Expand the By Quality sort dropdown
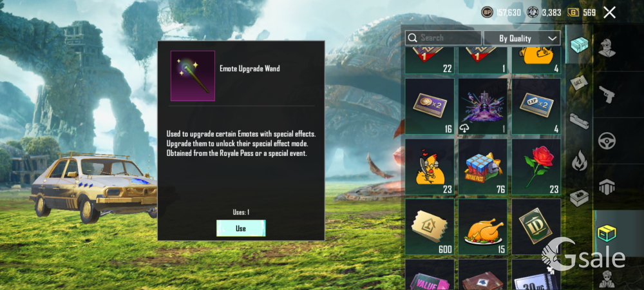 coord(522,38)
